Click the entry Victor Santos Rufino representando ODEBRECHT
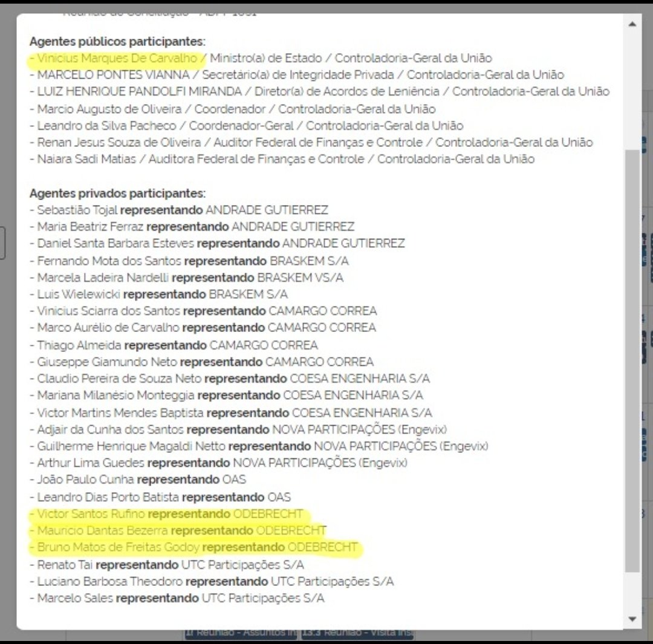The width and height of the screenshot is (653, 644). [166, 514]
